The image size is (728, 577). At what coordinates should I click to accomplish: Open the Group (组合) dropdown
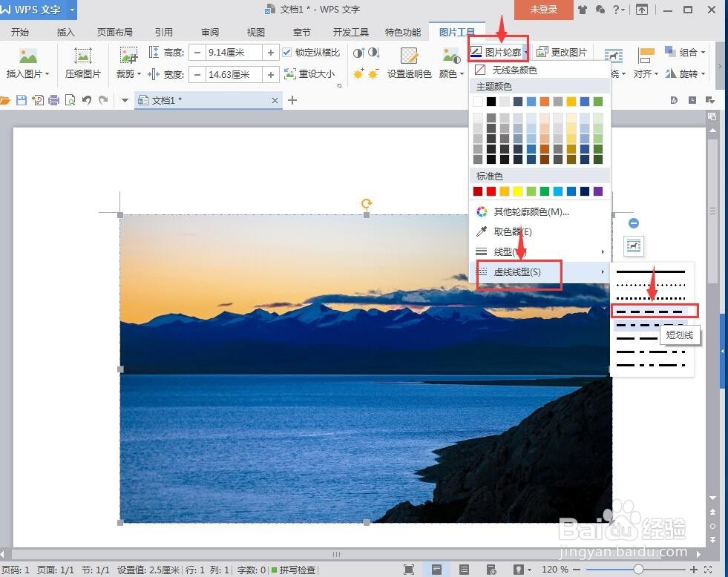685,53
